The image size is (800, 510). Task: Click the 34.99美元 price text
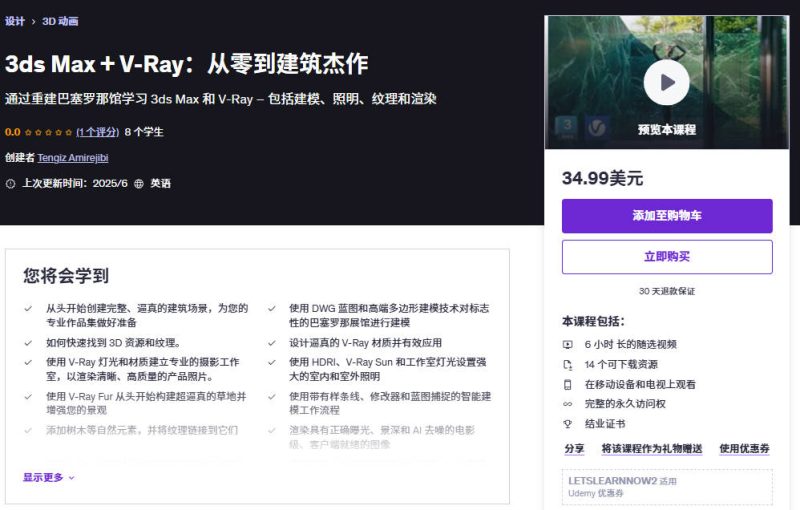pyautogui.click(x=603, y=178)
